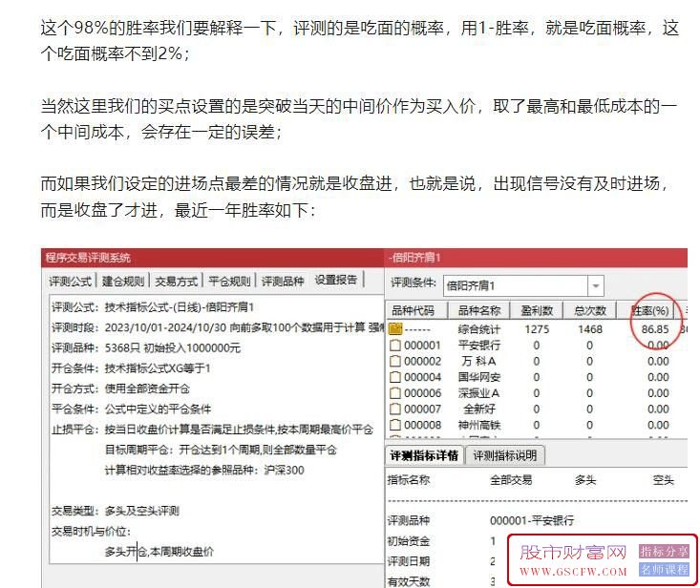Select the 万 科A row name
Screen dimensions: 700x588
479,361
